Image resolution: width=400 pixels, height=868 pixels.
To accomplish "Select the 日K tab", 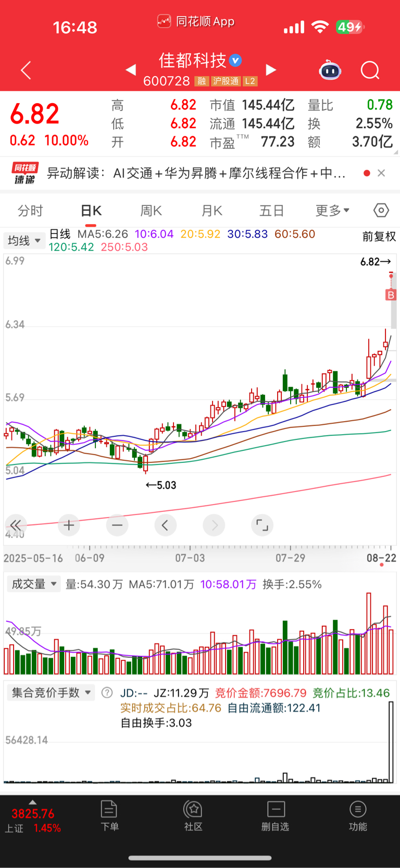I will (91, 211).
